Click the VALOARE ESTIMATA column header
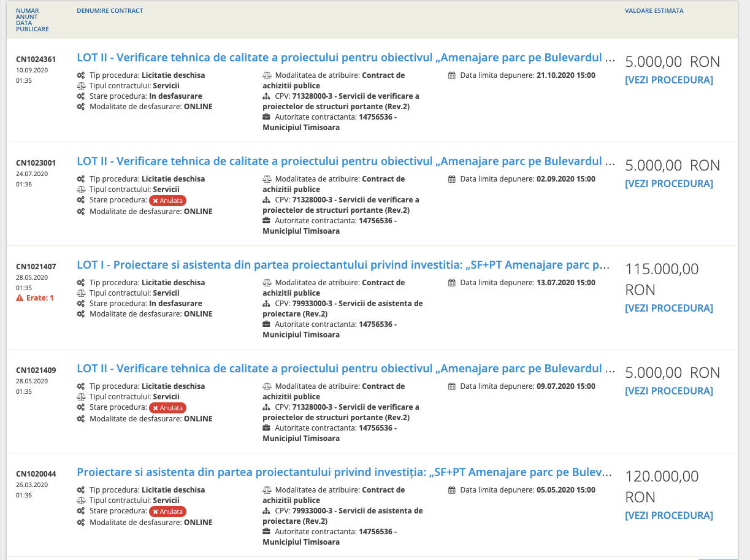The height and width of the screenshot is (560, 750). point(654,11)
